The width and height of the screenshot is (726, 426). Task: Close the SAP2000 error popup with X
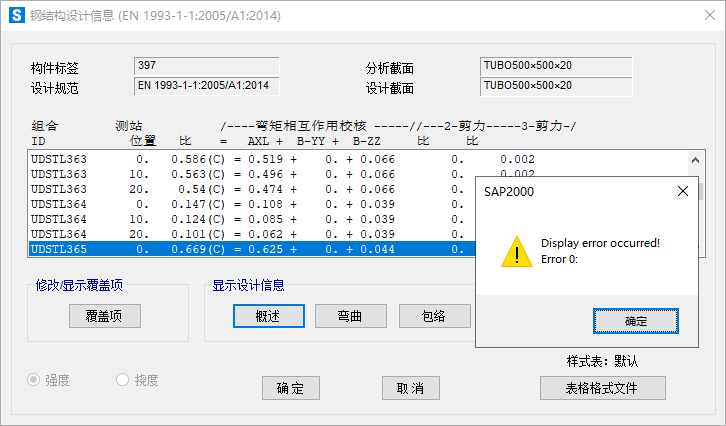coord(683,190)
